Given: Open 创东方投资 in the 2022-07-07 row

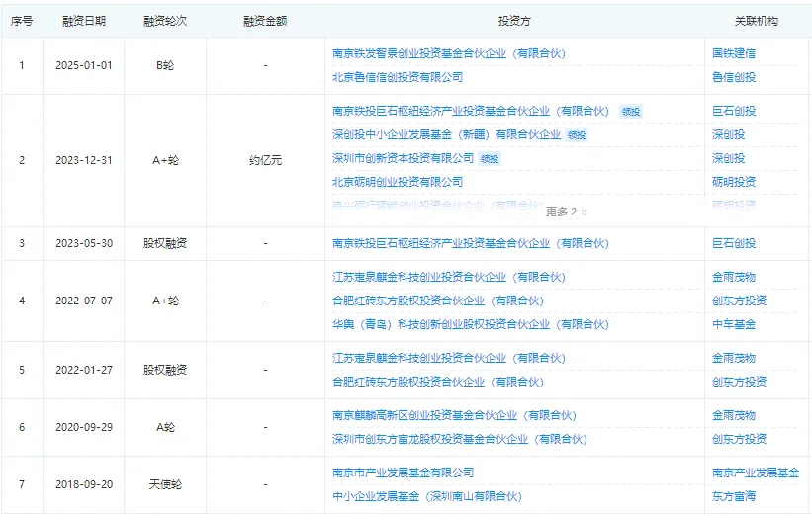Looking at the screenshot, I should click(x=739, y=301).
